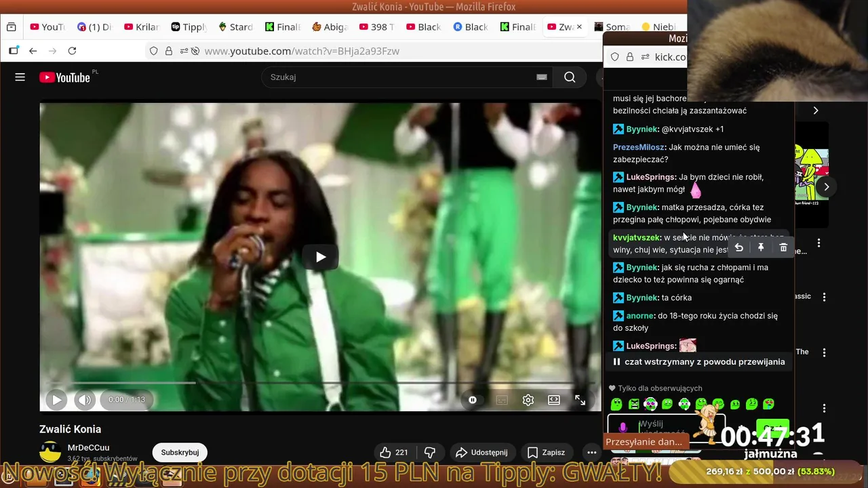Click the padlock icon beside youtube.com URL
This screenshot has width=868, height=488.
(169, 51)
